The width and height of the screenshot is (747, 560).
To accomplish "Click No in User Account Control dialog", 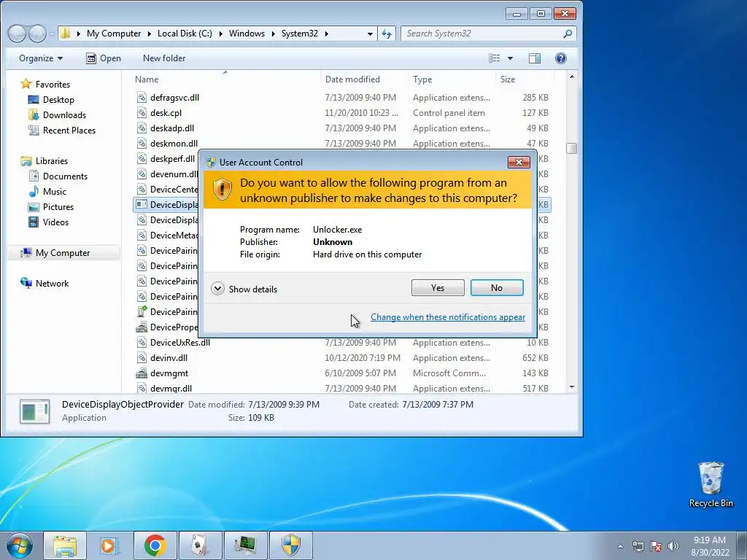I will pyautogui.click(x=496, y=287).
